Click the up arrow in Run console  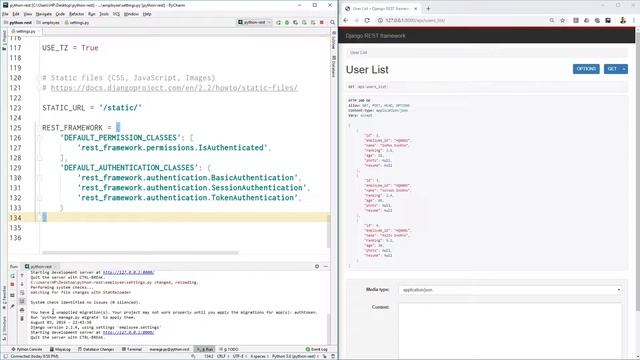click(x=22, y=276)
